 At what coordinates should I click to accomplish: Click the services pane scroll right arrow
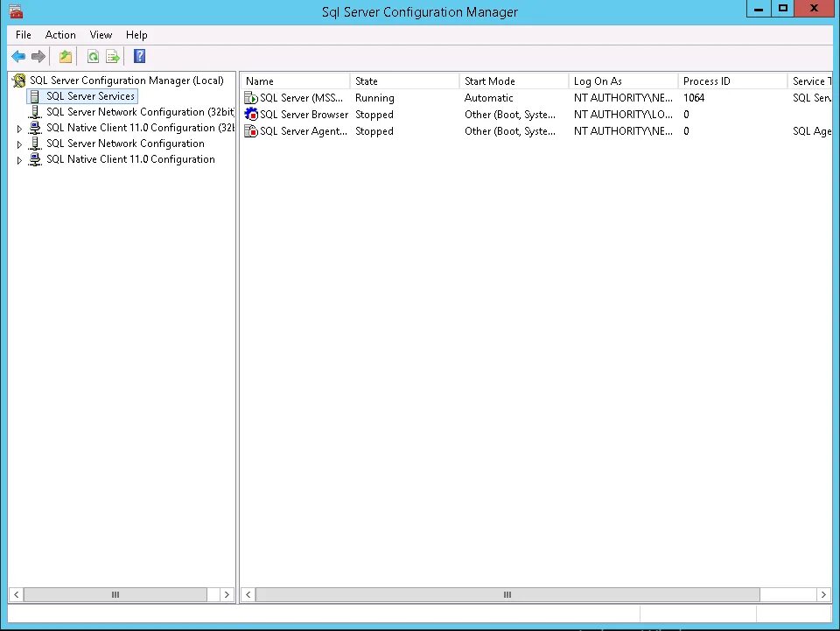pyautogui.click(x=823, y=594)
